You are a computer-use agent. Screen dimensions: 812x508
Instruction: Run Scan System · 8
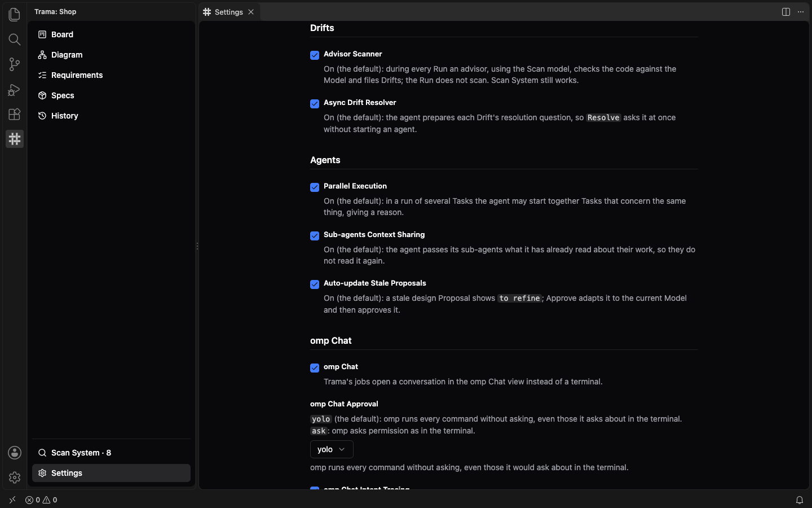click(111, 453)
